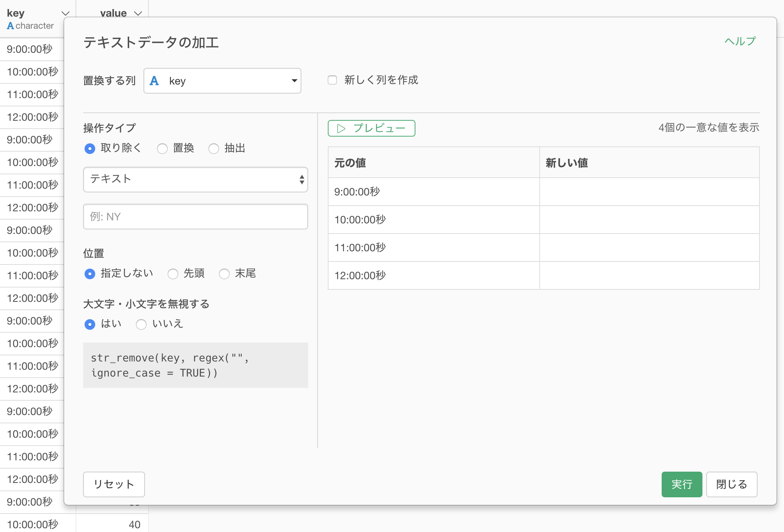Click the 4個の一意な値を表示 label
Image resolution: width=784 pixels, height=532 pixels.
(x=709, y=128)
